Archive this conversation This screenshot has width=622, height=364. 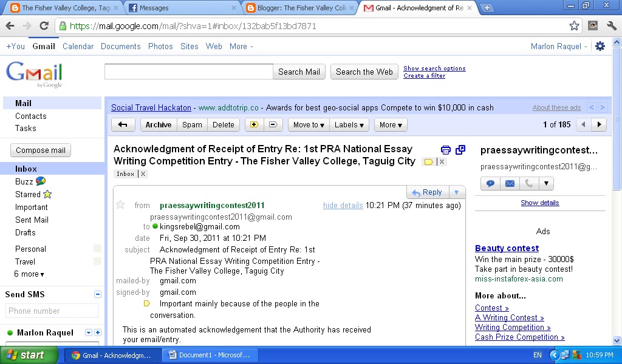pos(159,125)
